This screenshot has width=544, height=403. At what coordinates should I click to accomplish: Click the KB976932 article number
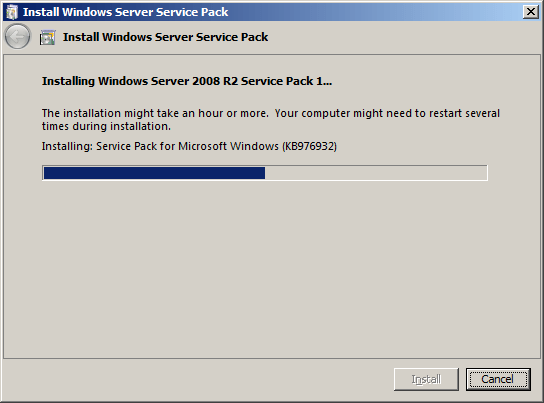[x=310, y=146]
